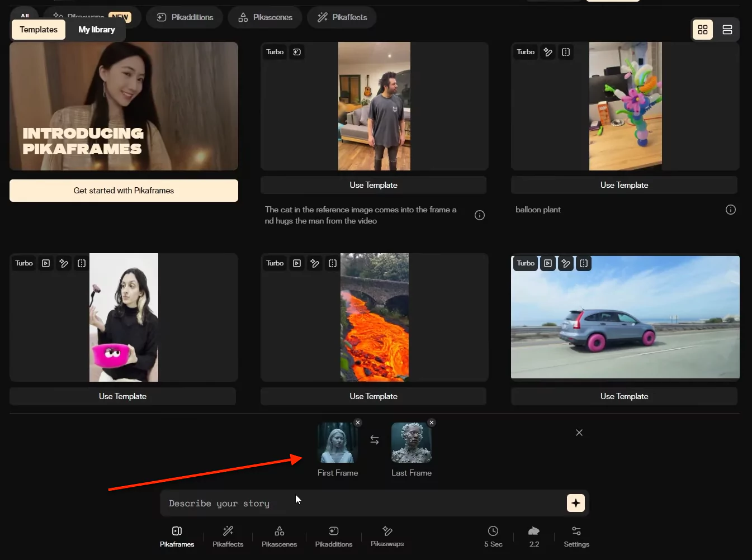Screen dimensions: 752x560
Task: Use Template for the woman with pink bowl
Action: click(x=122, y=396)
